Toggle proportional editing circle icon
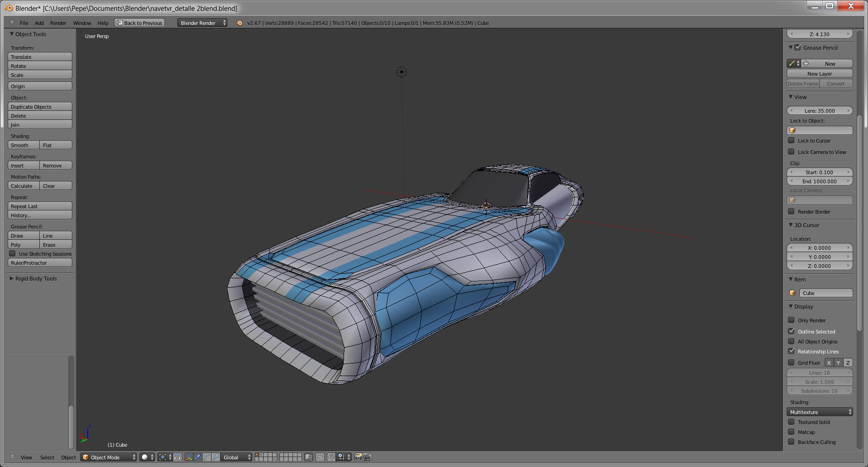This screenshot has width=868, height=467. click(320, 457)
